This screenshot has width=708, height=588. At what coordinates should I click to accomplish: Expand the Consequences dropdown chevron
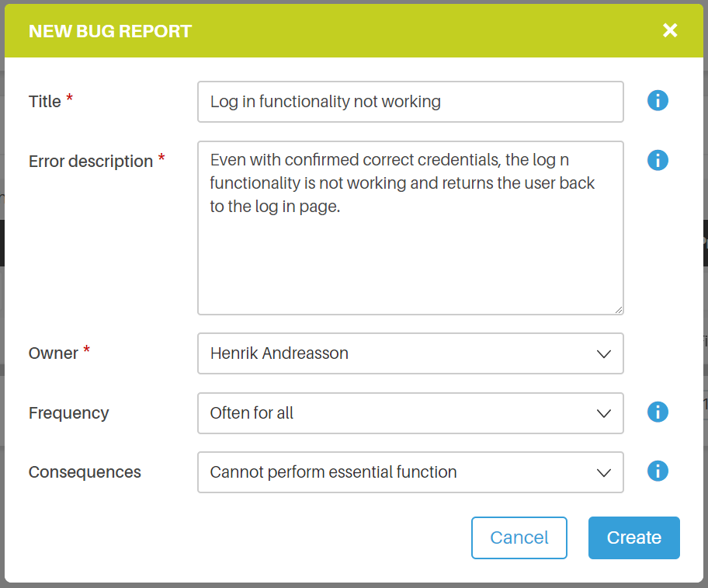pyautogui.click(x=604, y=472)
